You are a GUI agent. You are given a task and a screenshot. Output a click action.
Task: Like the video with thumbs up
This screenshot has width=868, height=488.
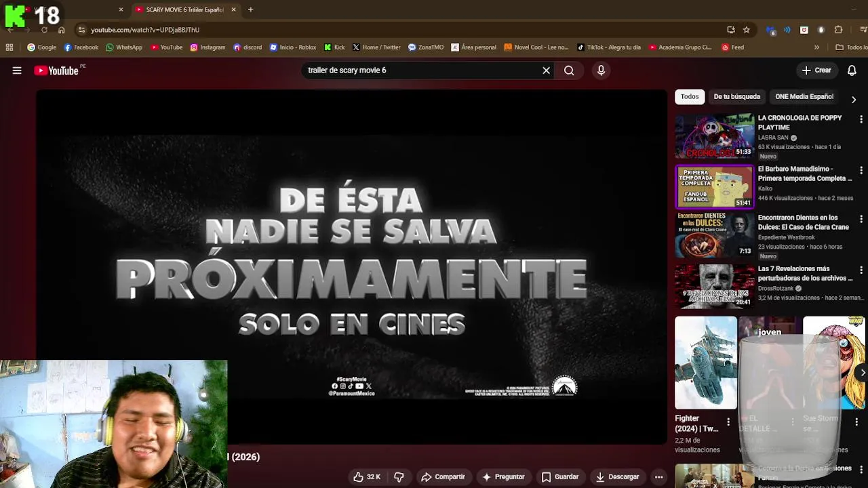pos(367,477)
